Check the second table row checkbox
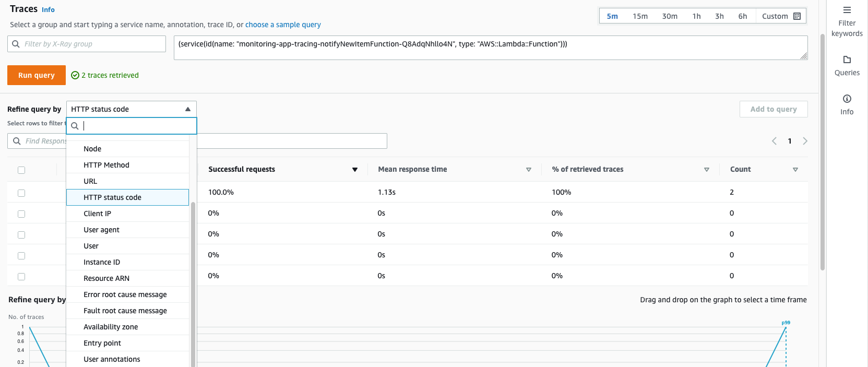 tap(21, 214)
